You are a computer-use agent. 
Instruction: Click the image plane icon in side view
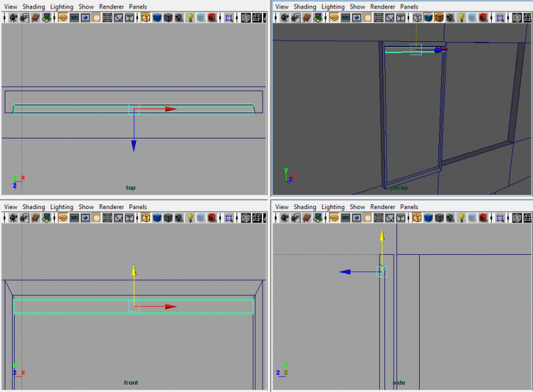[x=318, y=218]
